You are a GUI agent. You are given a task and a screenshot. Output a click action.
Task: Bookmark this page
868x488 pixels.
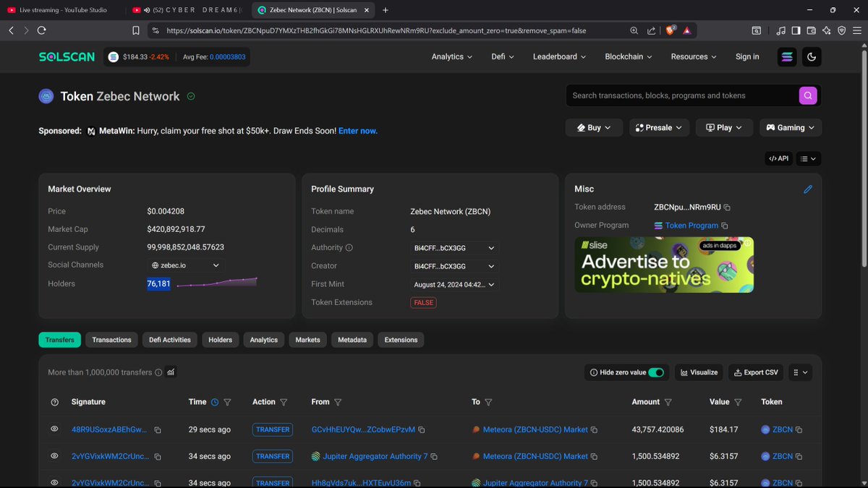(136, 30)
